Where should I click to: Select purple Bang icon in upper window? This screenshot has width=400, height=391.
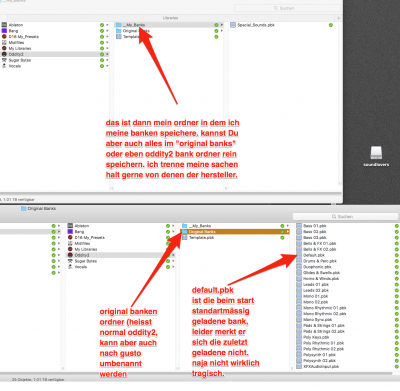[x=4, y=31]
